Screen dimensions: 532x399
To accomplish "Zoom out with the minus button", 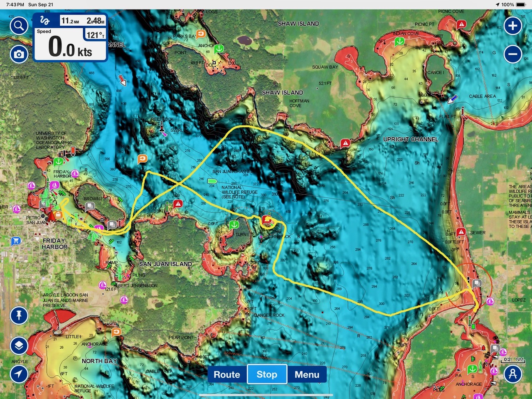I will pos(513,54).
